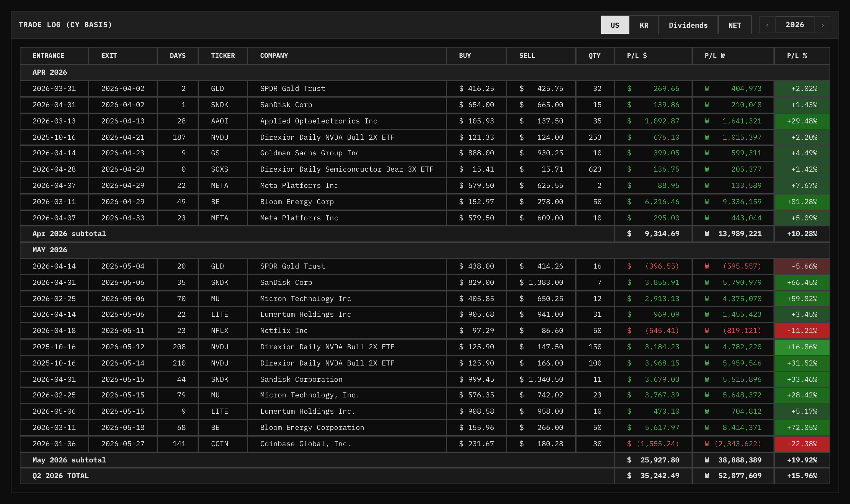Switch to the US tab
Viewport: 850px width, 504px height.
(614, 25)
